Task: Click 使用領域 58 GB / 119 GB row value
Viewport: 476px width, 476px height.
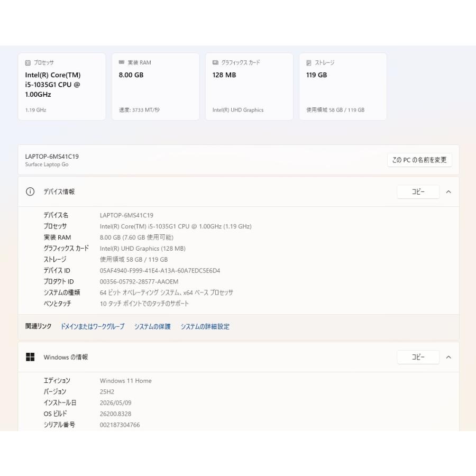Action: 134,260
